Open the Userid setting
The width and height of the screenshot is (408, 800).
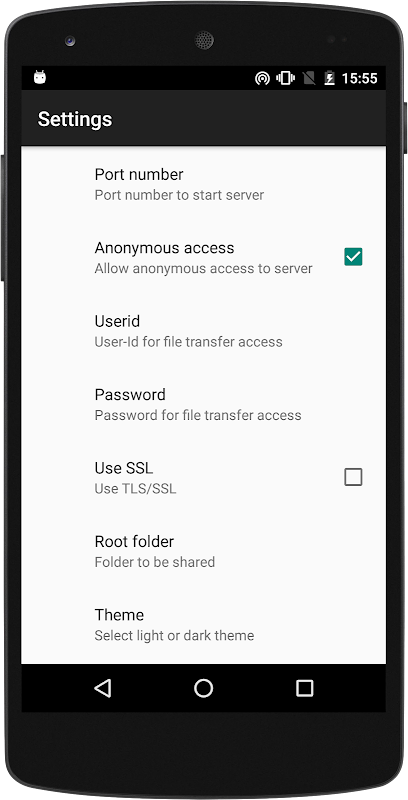coord(203,331)
